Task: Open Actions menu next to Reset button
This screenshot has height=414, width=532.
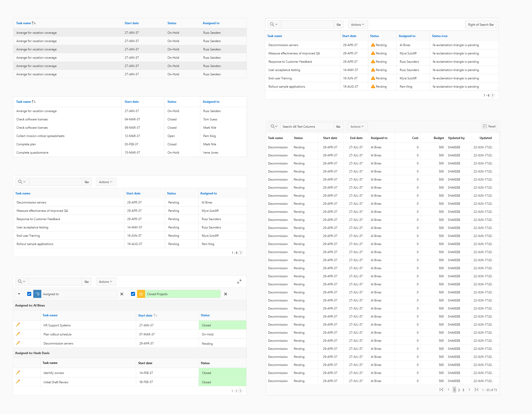Action: 357,126
